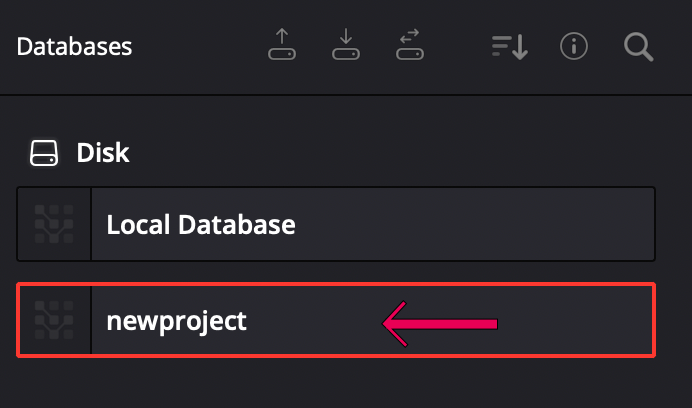
Task: Click the pink arrow annotation
Action: click(x=440, y=324)
